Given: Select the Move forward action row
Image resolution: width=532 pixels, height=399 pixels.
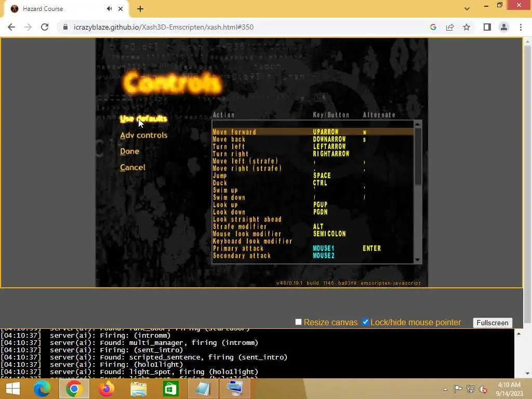Looking at the screenshot, I should (313, 132).
